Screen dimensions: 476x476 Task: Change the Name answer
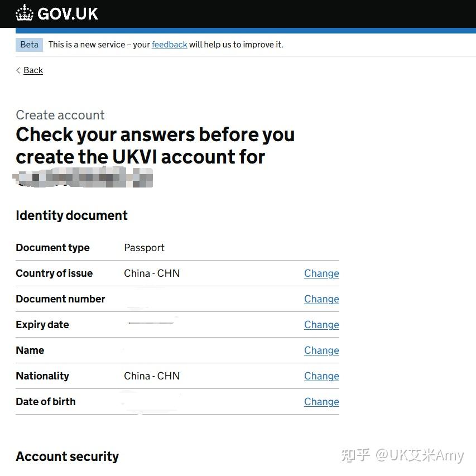point(321,350)
